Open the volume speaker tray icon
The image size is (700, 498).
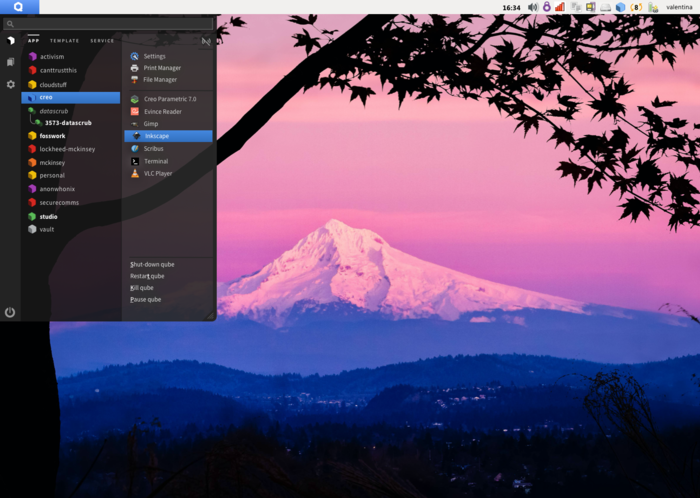pos(533,7)
